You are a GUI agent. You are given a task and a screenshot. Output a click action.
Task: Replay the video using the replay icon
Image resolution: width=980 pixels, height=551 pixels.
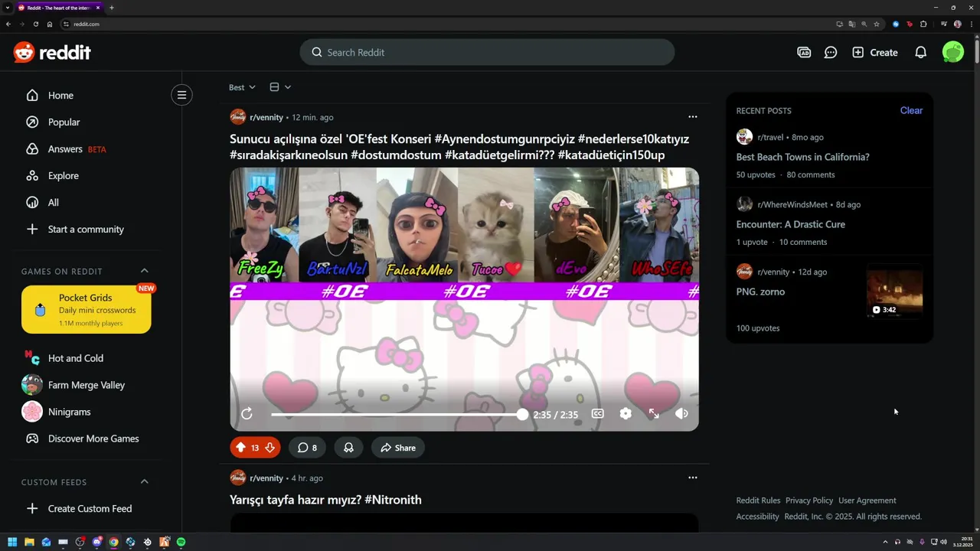point(247,414)
